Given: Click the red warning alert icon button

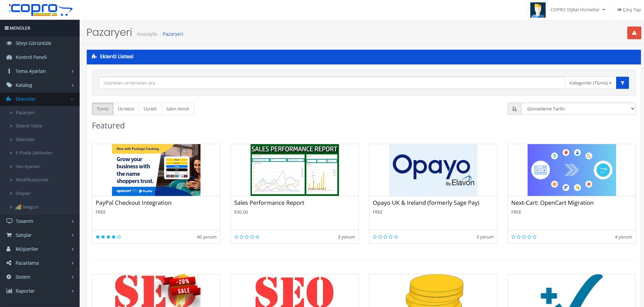Looking at the screenshot, I should (x=634, y=33).
